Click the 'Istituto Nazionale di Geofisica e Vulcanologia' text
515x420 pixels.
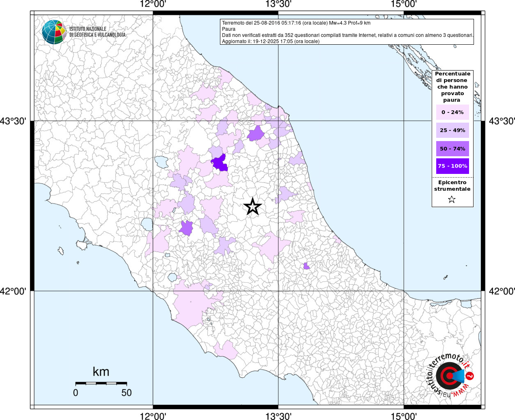coord(97,32)
